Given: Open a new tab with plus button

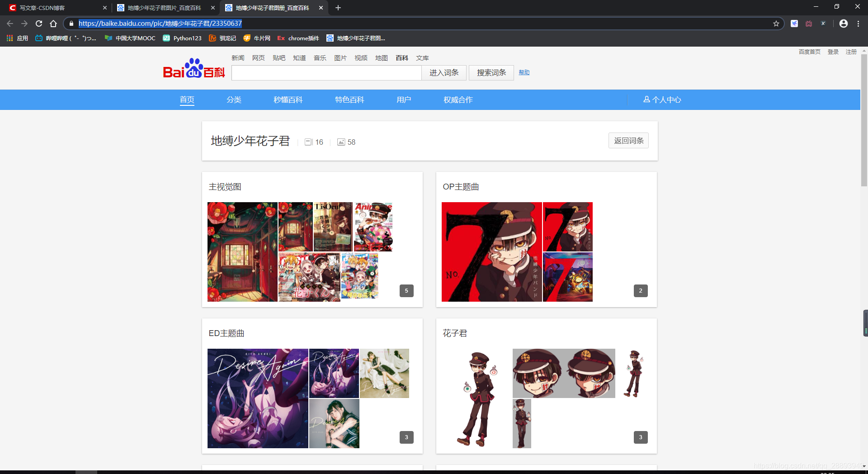Looking at the screenshot, I should click(x=338, y=8).
